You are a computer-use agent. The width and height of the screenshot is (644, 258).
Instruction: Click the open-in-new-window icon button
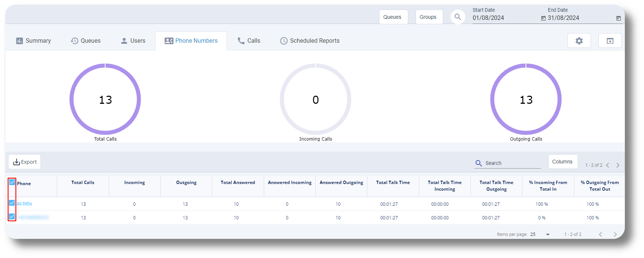(610, 40)
